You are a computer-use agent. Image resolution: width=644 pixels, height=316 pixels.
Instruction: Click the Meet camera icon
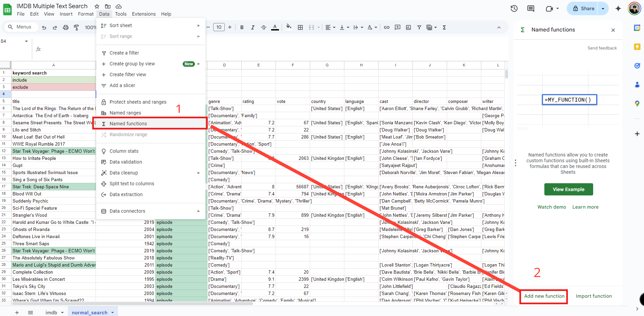click(x=549, y=8)
